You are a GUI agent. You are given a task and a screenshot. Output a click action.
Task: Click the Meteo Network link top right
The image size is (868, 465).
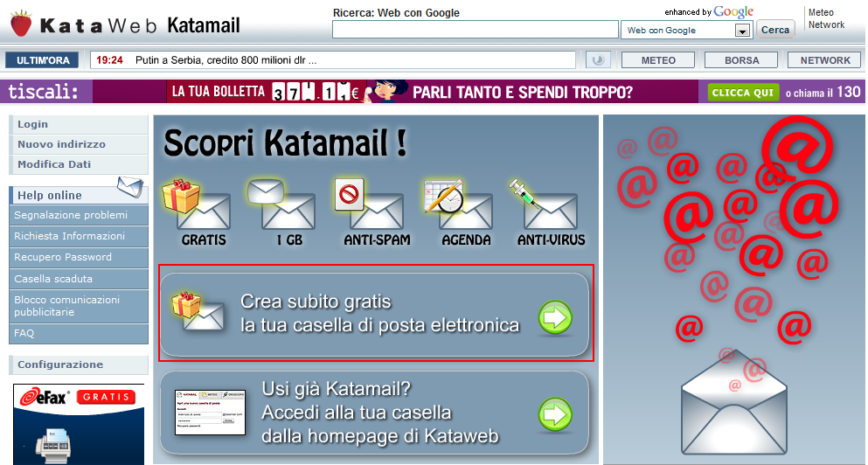tap(826, 18)
